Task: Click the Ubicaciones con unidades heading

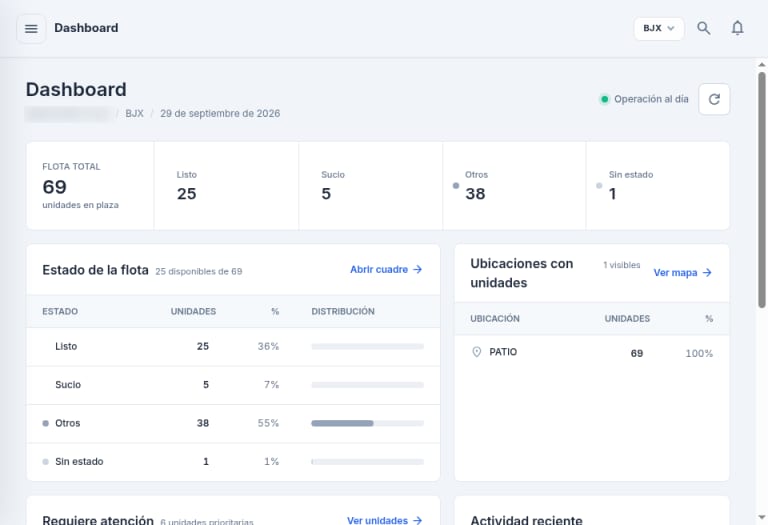Action: [x=522, y=273]
